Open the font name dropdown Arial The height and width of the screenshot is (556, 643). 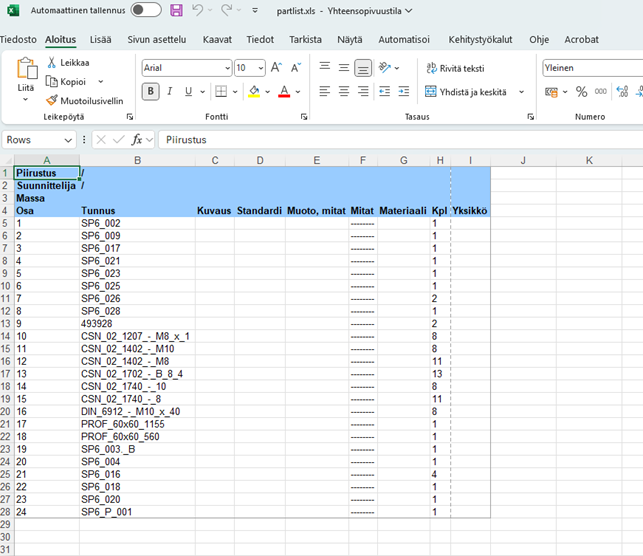tap(227, 68)
